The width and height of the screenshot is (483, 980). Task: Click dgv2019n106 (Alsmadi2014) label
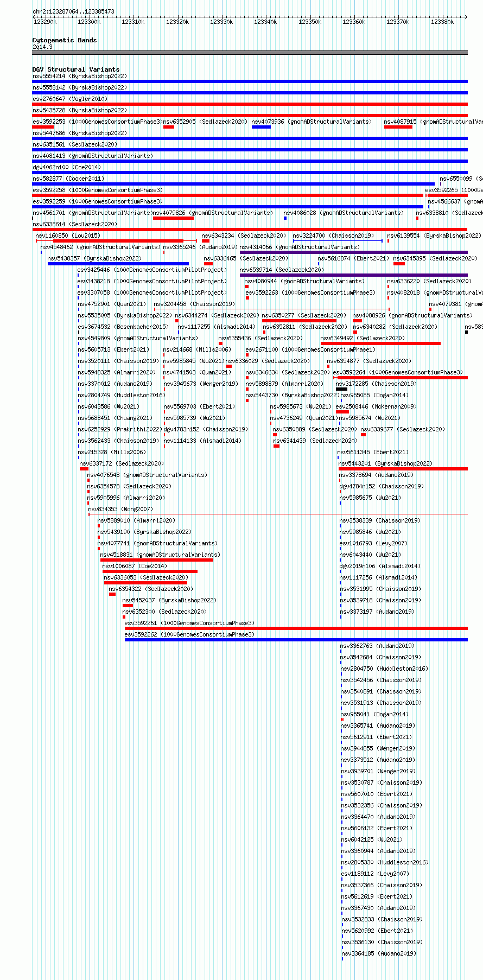pyautogui.click(x=380, y=567)
